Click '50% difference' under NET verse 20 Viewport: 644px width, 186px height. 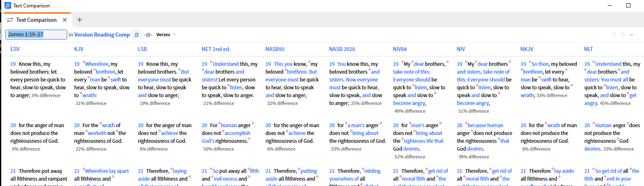(x=219, y=149)
